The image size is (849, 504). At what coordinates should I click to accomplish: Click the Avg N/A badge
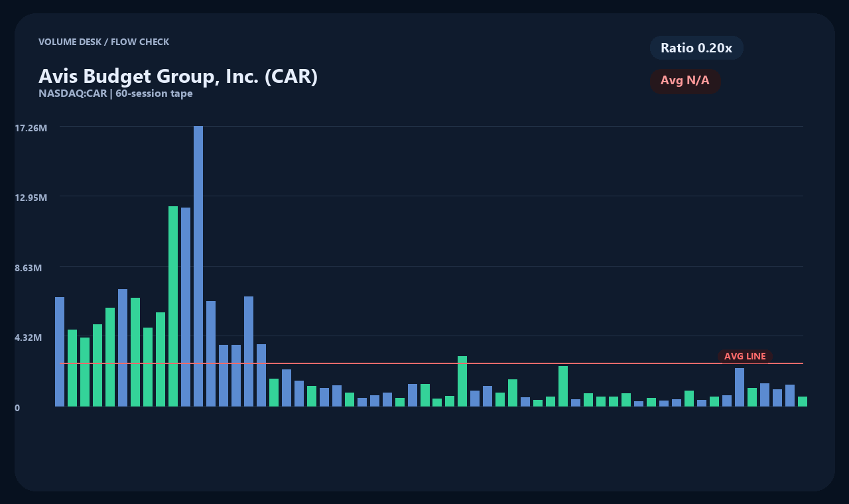tap(685, 81)
